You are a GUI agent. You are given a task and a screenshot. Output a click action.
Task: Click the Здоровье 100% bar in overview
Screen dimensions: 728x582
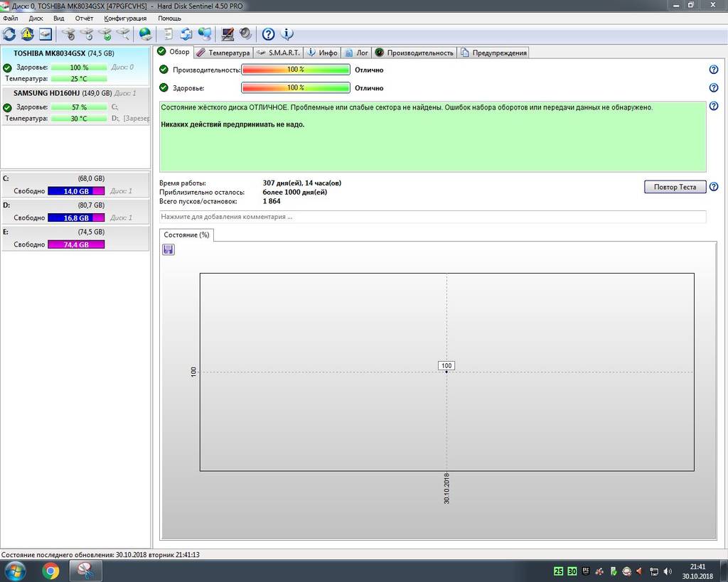pyautogui.click(x=296, y=88)
